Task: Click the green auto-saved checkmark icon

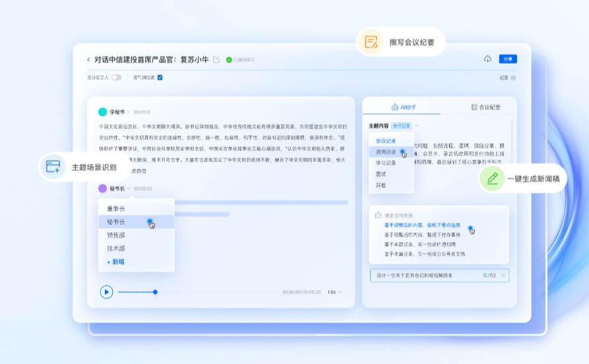Action: pos(229,60)
